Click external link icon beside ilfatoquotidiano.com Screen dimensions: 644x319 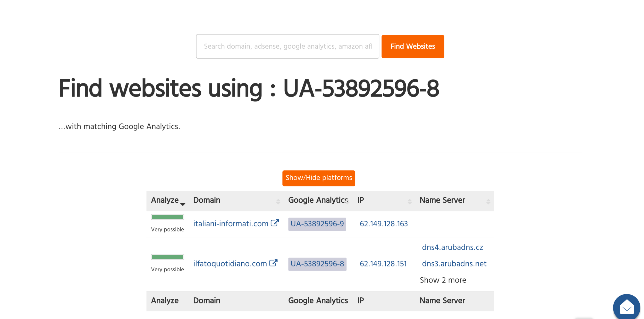(x=273, y=263)
